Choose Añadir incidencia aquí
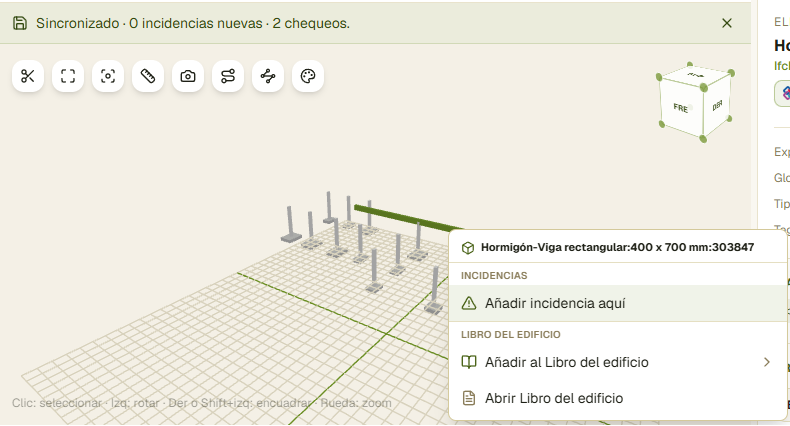Image resolution: width=790 pixels, height=426 pixels. (x=618, y=303)
